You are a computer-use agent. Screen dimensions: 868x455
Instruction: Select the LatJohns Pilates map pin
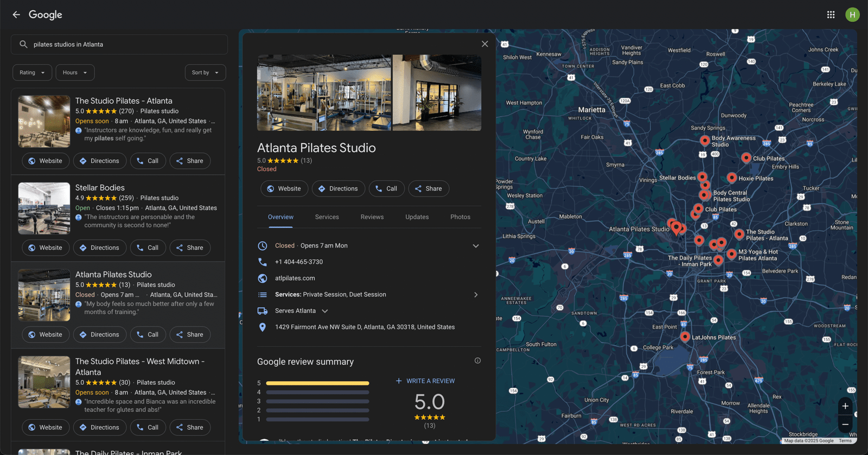point(685,337)
